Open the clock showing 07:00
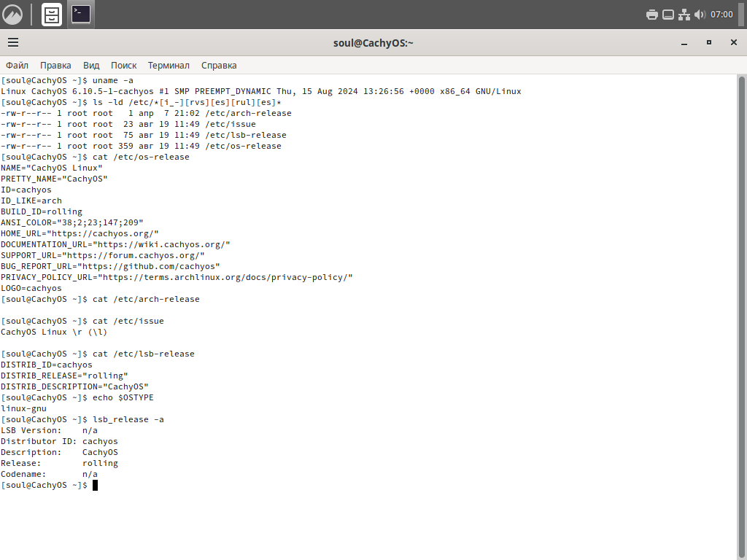This screenshot has width=747, height=560. tap(721, 15)
